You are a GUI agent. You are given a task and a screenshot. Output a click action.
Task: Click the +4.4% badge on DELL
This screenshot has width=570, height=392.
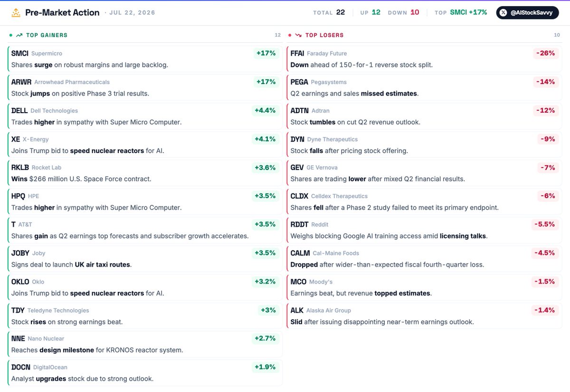[x=265, y=110]
